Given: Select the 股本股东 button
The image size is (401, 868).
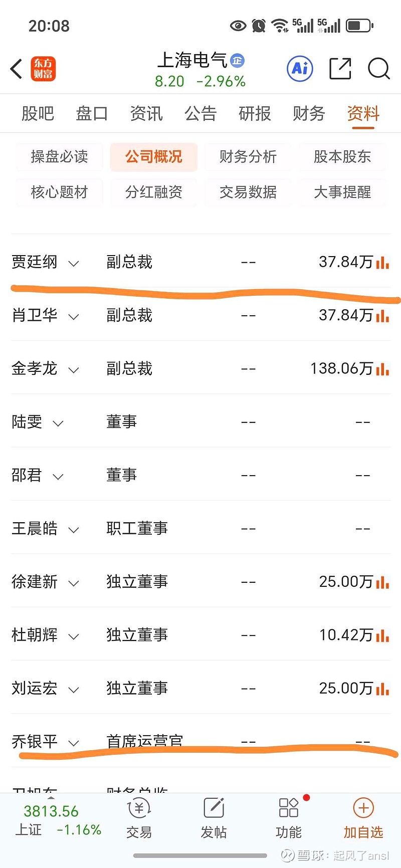Looking at the screenshot, I should pos(342,157).
